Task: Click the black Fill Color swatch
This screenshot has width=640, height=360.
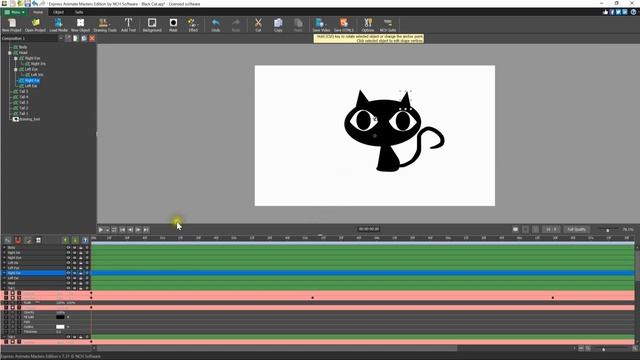Action: point(60,317)
